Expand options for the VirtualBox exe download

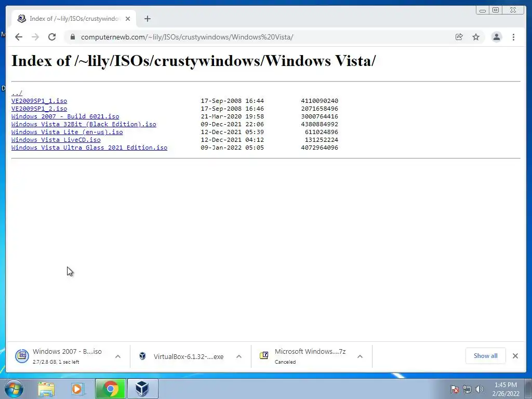[x=239, y=356]
